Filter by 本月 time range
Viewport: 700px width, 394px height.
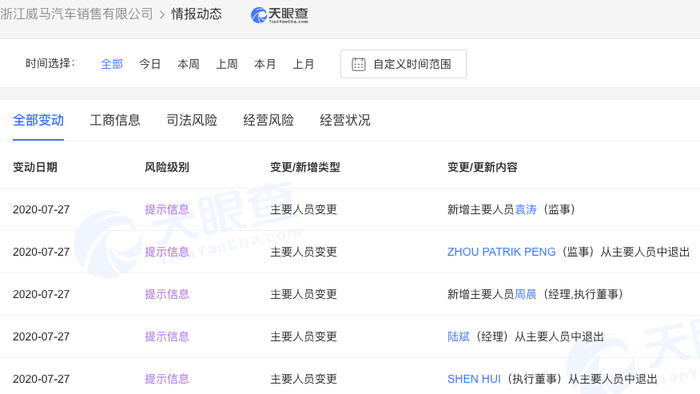(265, 64)
